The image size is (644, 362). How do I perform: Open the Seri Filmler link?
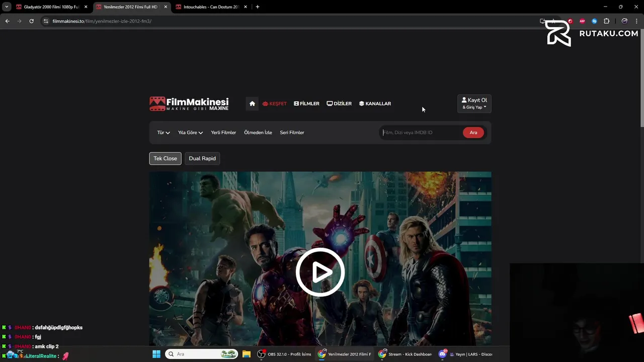pyautogui.click(x=292, y=133)
